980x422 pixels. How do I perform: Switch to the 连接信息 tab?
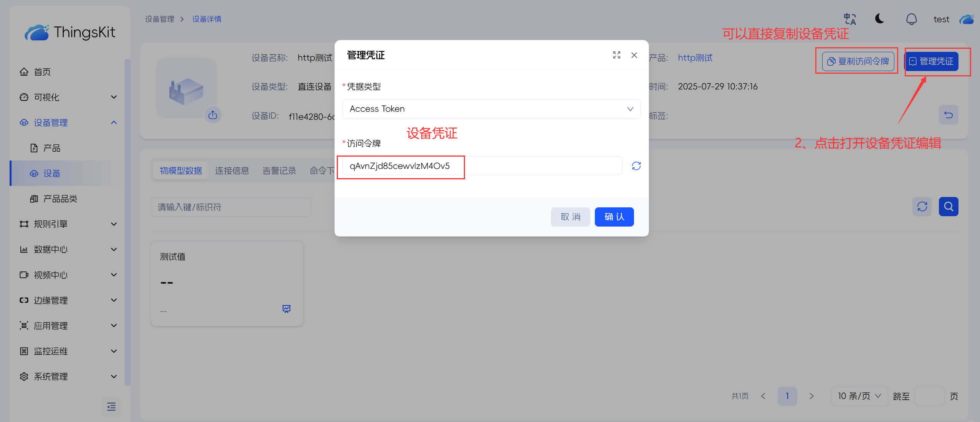tap(232, 171)
